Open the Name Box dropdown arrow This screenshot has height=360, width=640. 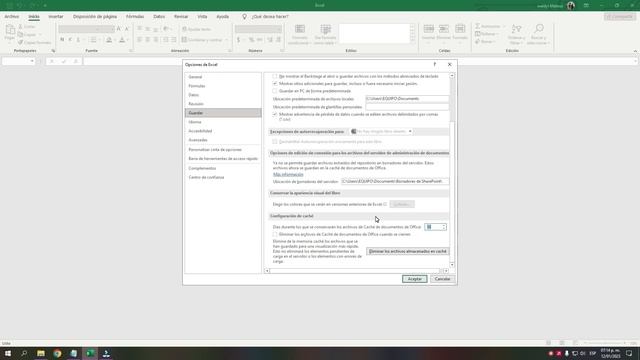click(x=32, y=61)
